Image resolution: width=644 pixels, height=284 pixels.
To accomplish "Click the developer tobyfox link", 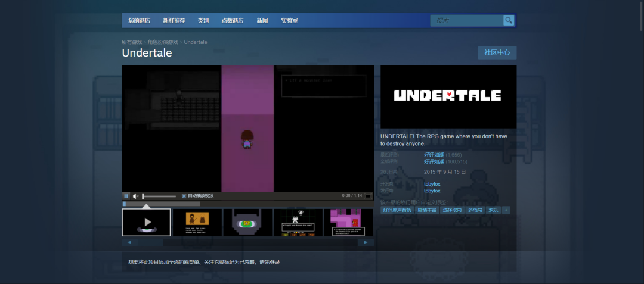I will coord(432,184).
